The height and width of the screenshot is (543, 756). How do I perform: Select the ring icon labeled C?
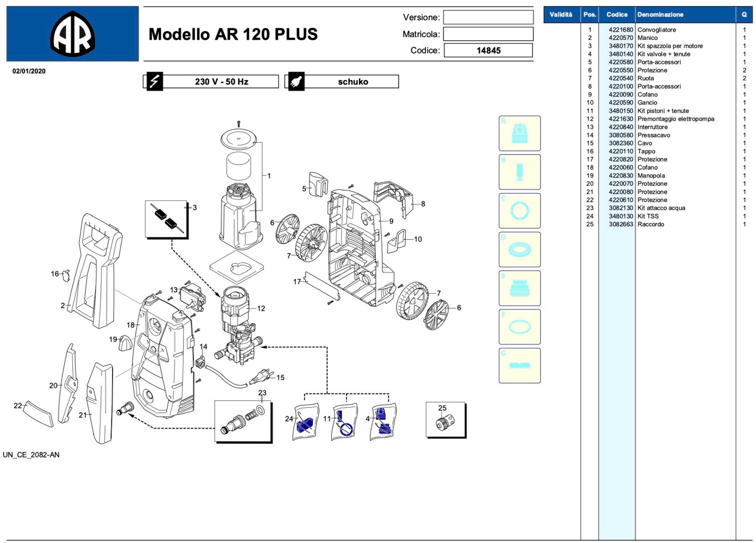(x=519, y=211)
